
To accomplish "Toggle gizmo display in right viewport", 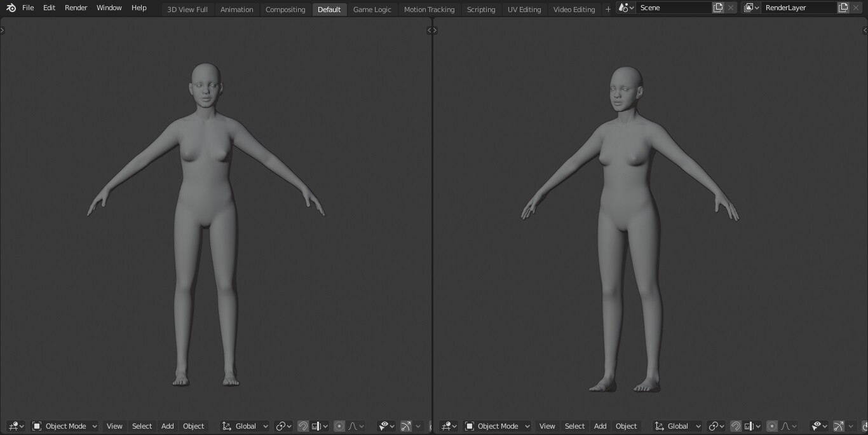I will tap(839, 426).
